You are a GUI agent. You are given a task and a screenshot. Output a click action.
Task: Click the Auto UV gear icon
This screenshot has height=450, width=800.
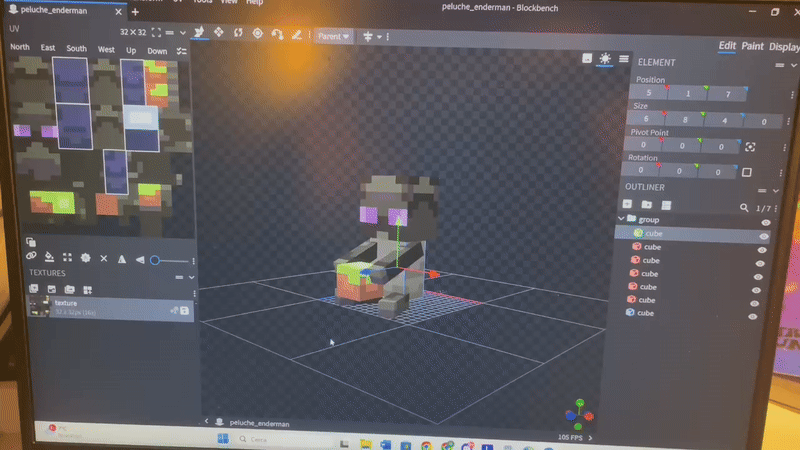[x=86, y=258]
